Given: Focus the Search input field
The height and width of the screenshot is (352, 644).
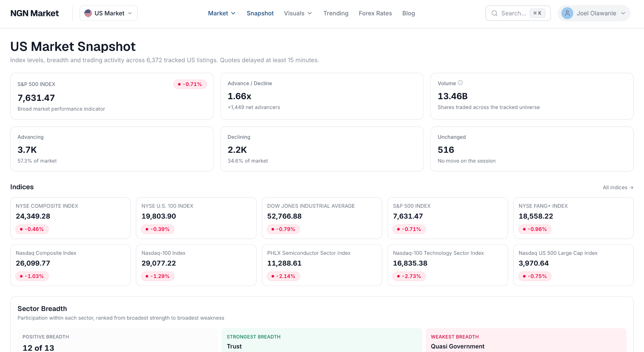Looking at the screenshot, I should coord(518,13).
